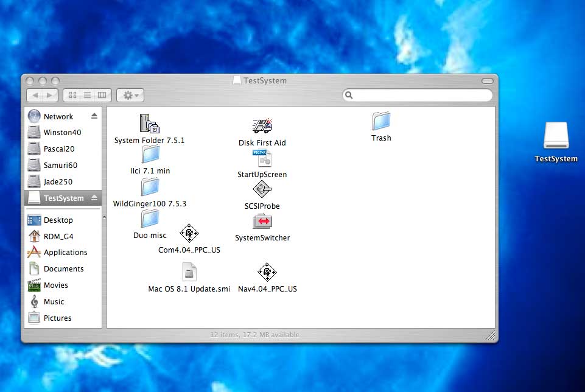The height and width of the screenshot is (392, 585).
Task: Open Network in the sidebar
Action: pos(58,116)
